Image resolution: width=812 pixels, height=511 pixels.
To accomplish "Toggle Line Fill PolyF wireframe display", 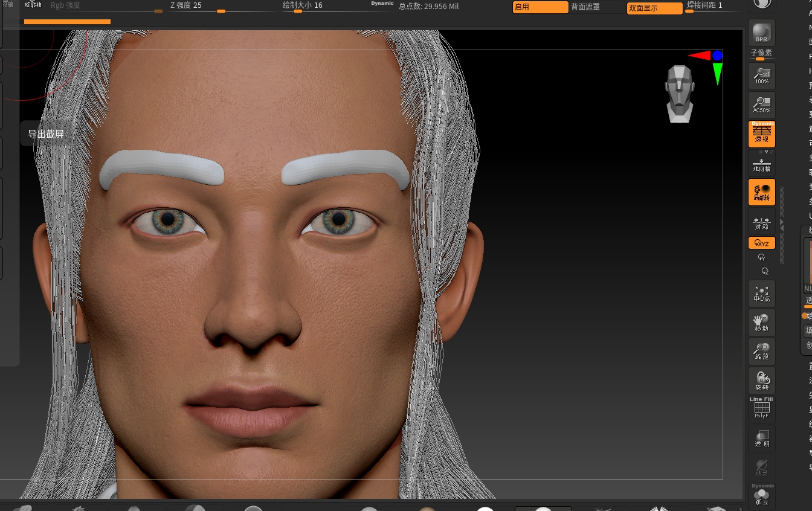I will (761, 409).
